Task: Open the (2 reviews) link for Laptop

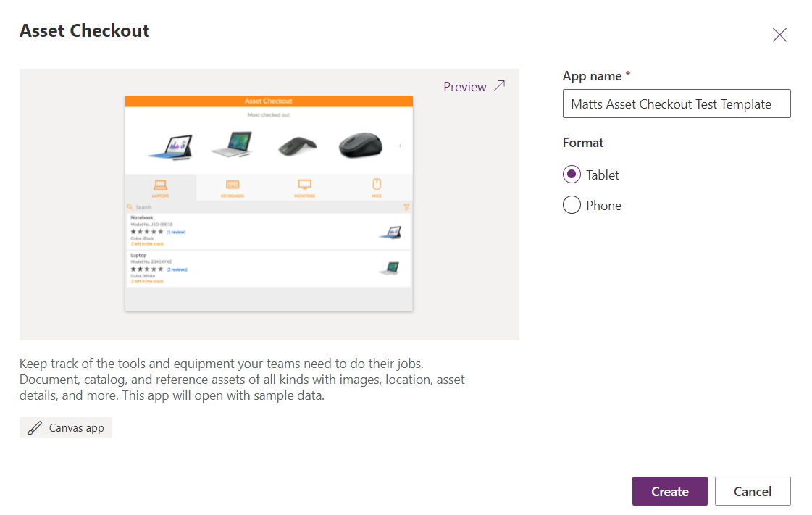Action: pyautogui.click(x=177, y=270)
